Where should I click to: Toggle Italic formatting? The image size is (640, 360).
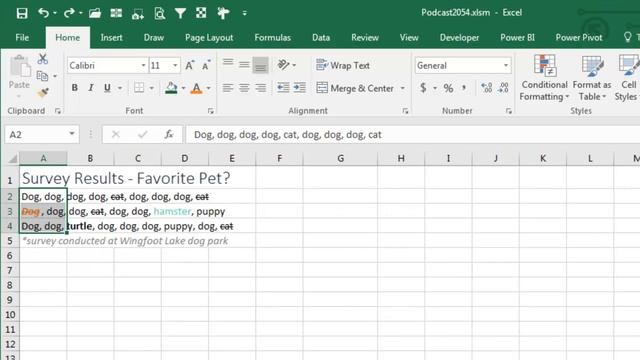(x=91, y=88)
